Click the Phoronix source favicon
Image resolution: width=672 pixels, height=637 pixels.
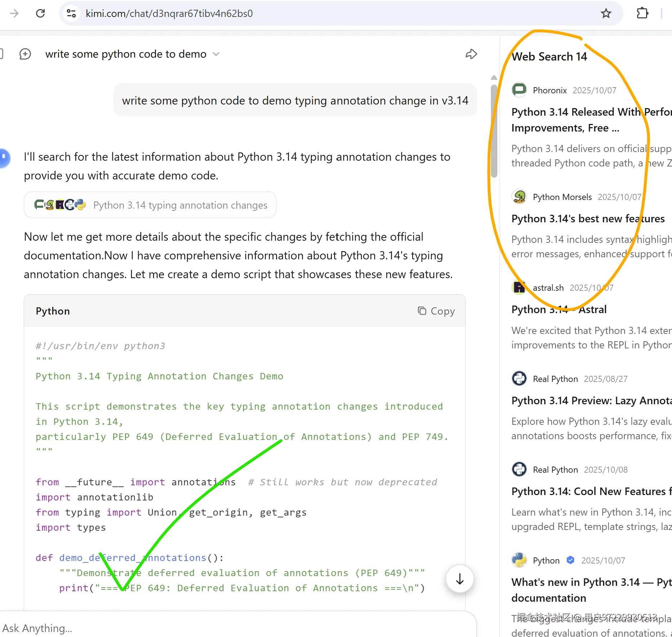[519, 90]
